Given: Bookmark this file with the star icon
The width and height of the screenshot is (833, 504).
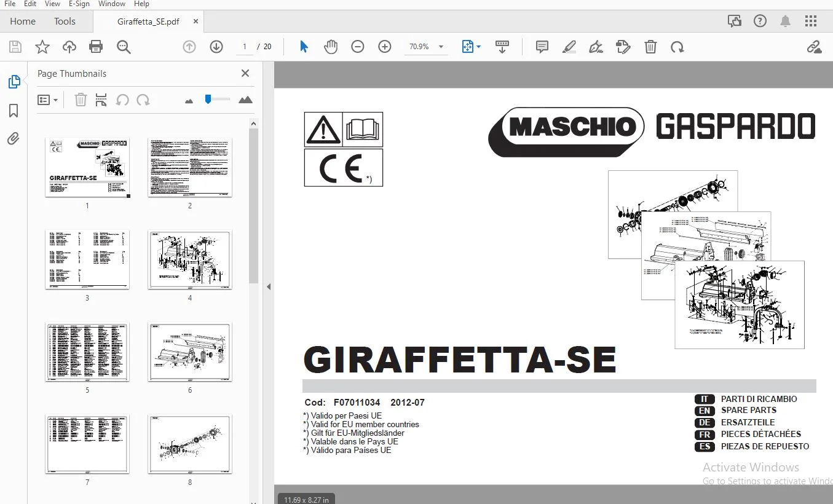Looking at the screenshot, I should [x=42, y=47].
